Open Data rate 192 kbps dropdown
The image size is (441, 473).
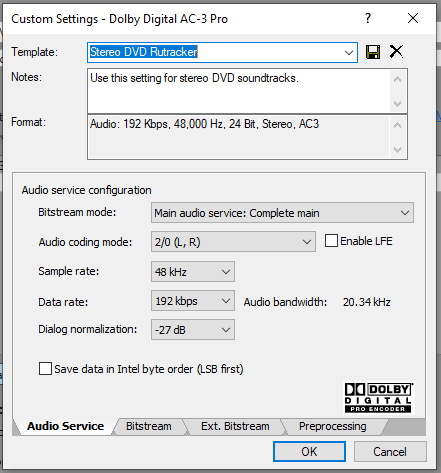point(193,301)
